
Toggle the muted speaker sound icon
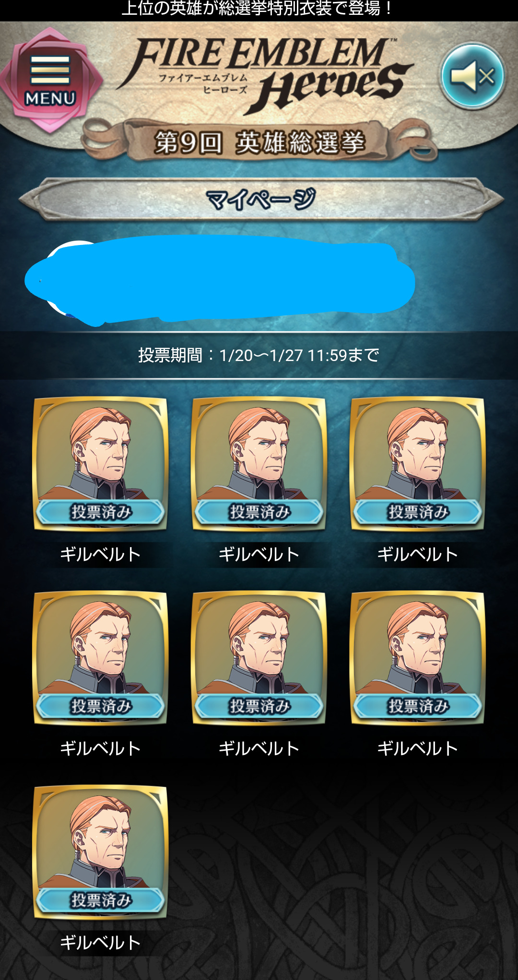(x=472, y=76)
